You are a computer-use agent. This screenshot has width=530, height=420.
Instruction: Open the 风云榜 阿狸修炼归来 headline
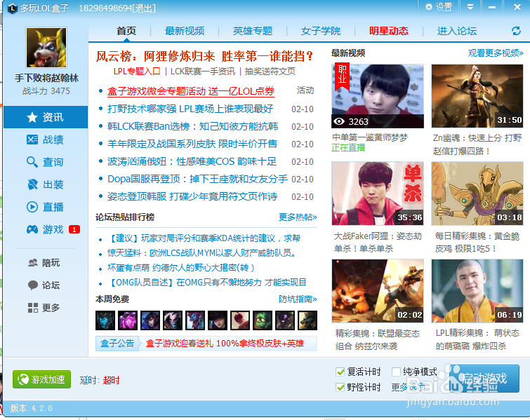pos(205,56)
